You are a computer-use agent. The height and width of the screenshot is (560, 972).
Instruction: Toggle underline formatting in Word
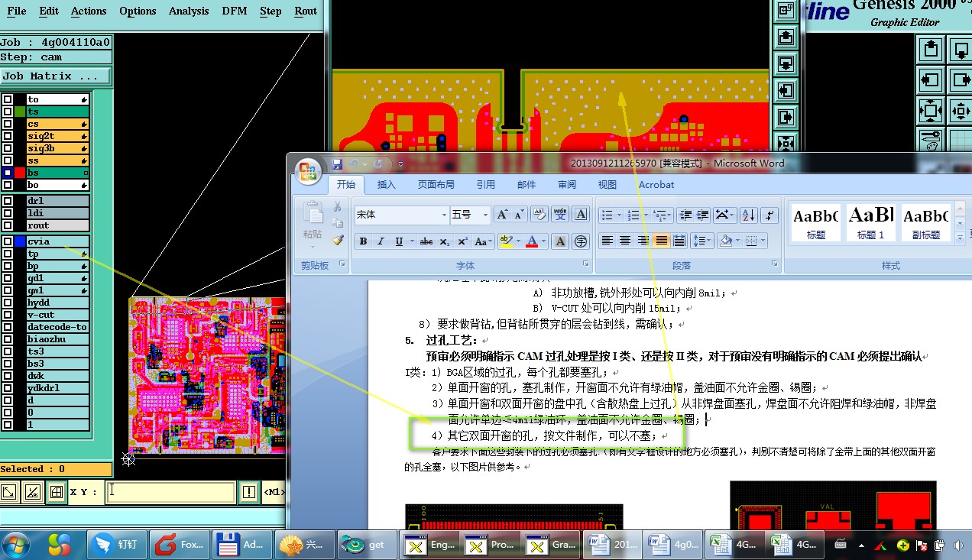(398, 241)
